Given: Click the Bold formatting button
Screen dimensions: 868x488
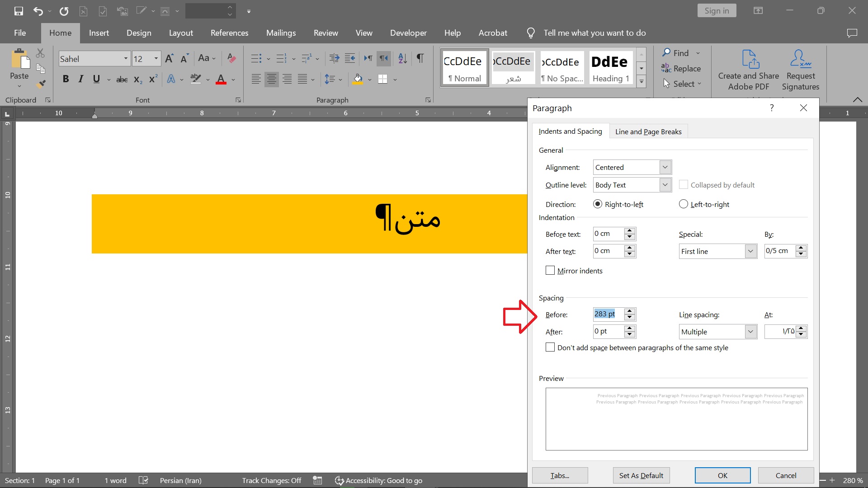Looking at the screenshot, I should coord(66,79).
